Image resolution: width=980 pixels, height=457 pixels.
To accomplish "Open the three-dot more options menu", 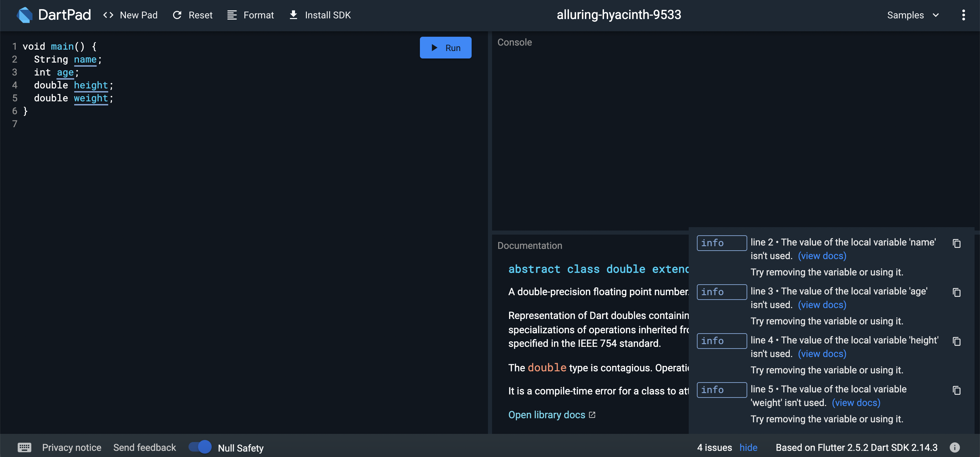I will (964, 15).
